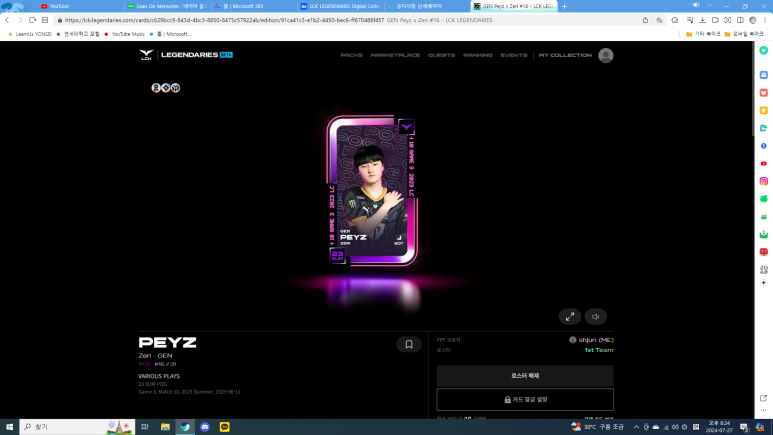Click the address bar URL

224,20
